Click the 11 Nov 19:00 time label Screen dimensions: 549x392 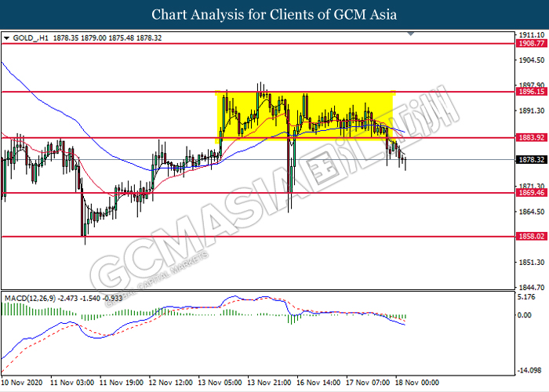pos(122,383)
